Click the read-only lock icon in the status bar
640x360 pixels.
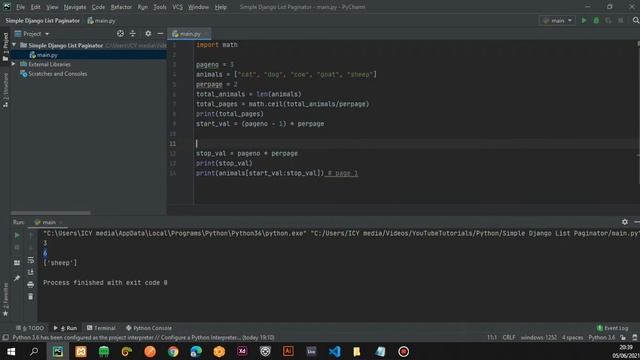pos(623,338)
